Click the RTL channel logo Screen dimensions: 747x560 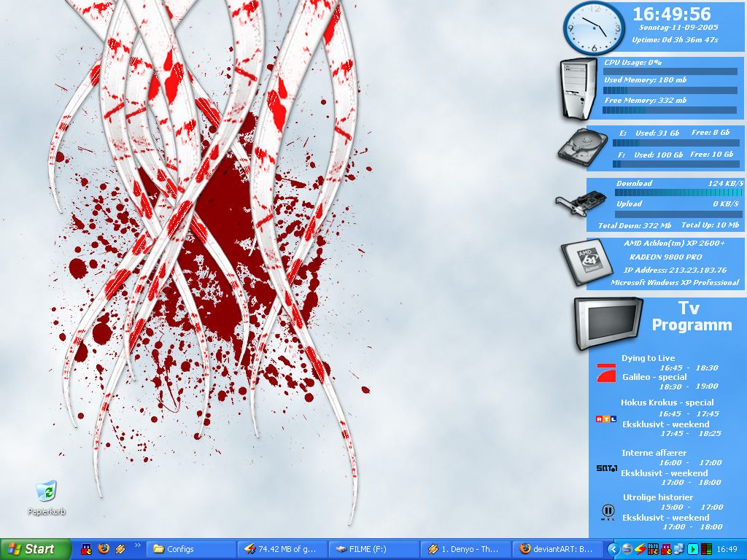(605, 419)
